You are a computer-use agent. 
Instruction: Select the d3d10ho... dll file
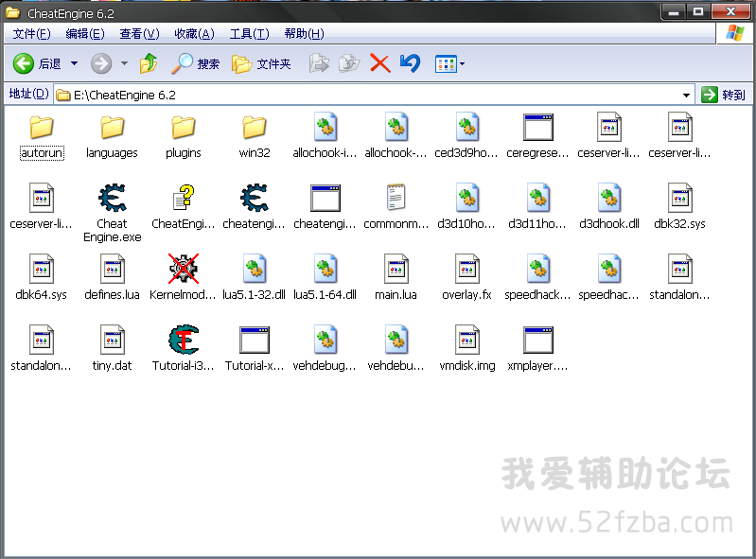point(466,207)
